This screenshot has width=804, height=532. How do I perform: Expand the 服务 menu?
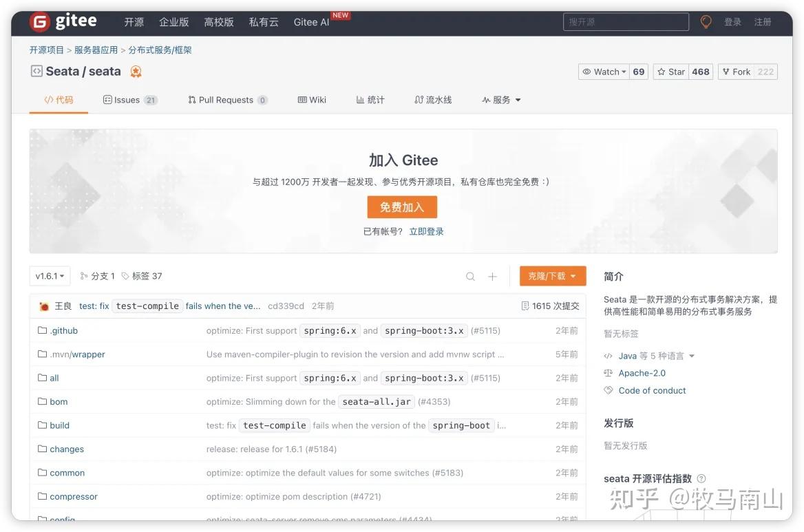pos(501,100)
